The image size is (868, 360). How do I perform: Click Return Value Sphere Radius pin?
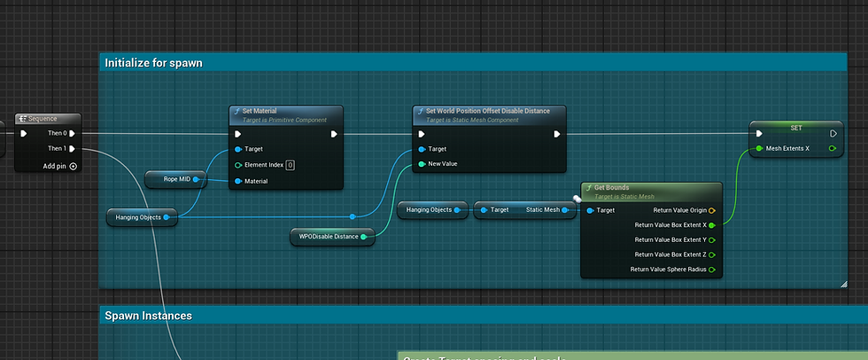click(712, 270)
